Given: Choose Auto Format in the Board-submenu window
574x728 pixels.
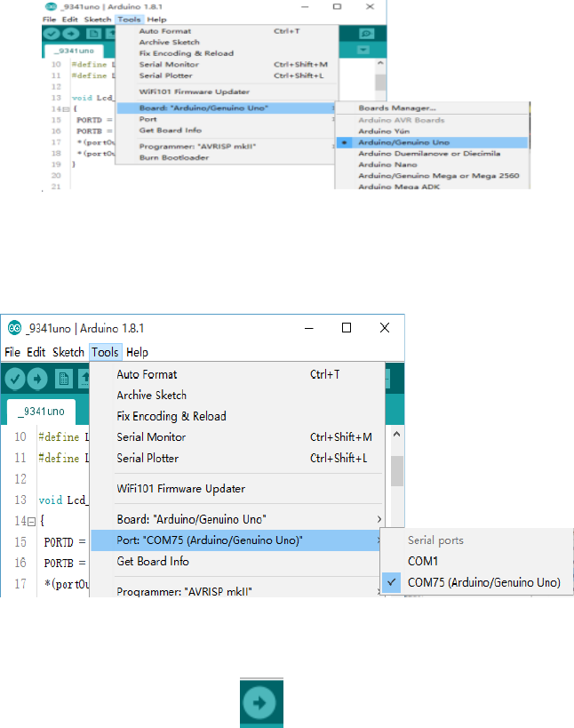Looking at the screenshot, I should click(227, 31).
